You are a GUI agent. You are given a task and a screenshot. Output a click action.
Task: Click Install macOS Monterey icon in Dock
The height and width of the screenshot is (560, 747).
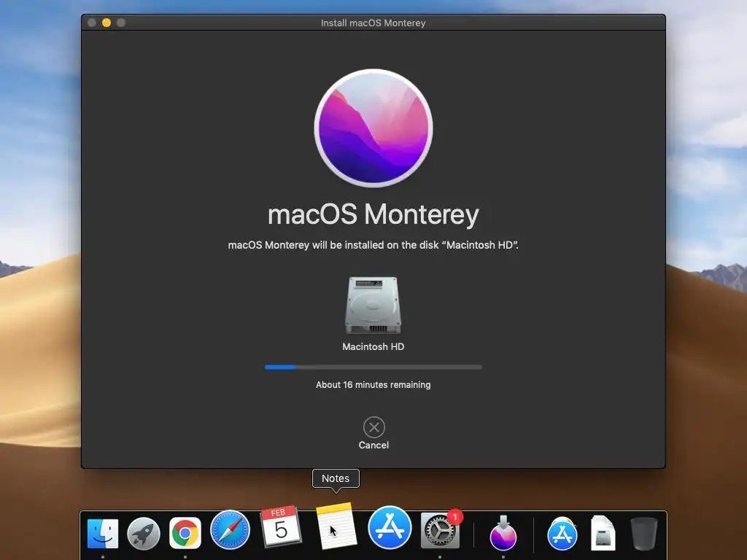tap(503, 532)
